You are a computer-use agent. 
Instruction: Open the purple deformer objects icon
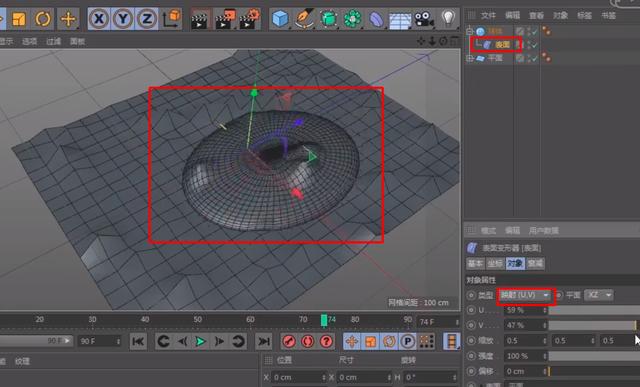(376, 19)
